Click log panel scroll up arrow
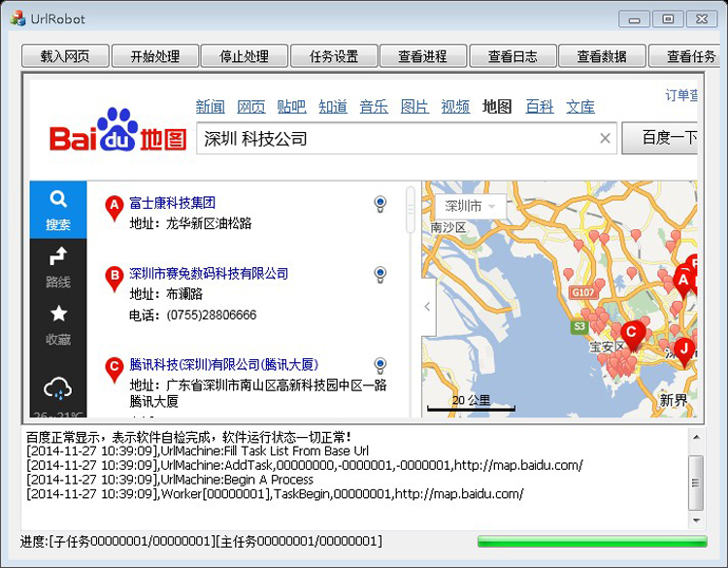This screenshot has width=728, height=568. [x=696, y=437]
